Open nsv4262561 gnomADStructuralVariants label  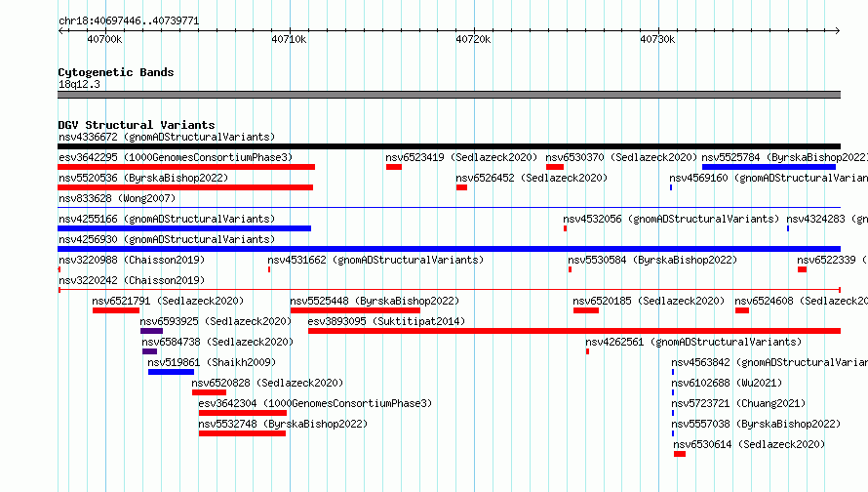693,342
